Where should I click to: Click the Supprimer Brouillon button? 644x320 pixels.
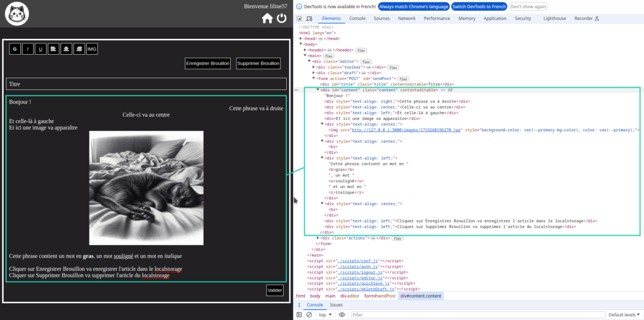258,63
